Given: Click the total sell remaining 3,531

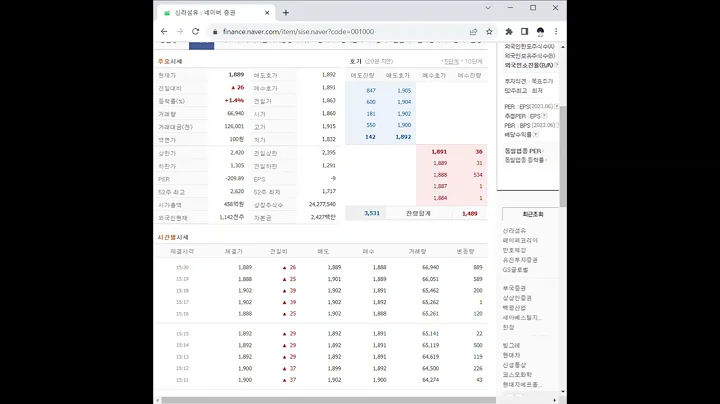Looking at the screenshot, I should (371, 213).
